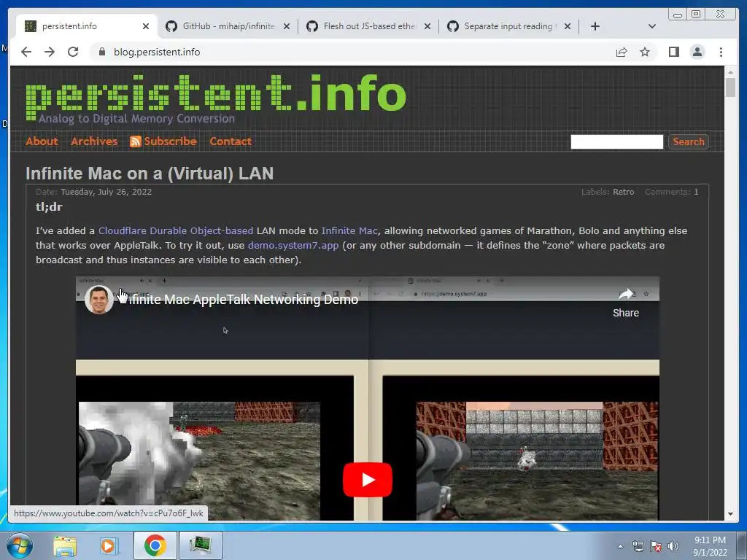Switch to Flesh out JS-based ether tab
The width and height of the screenshot is (747, 560).
click(368, 26)
